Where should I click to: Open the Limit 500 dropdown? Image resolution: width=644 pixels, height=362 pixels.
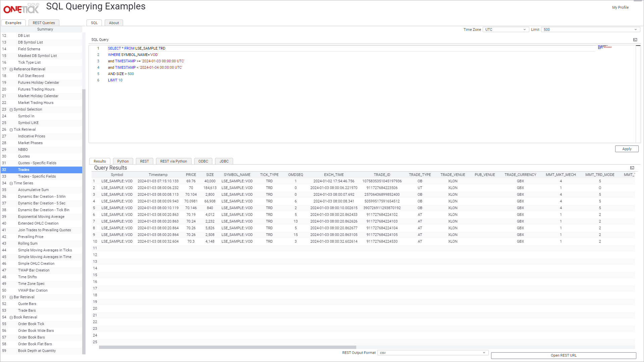click(x=590, y=29)
